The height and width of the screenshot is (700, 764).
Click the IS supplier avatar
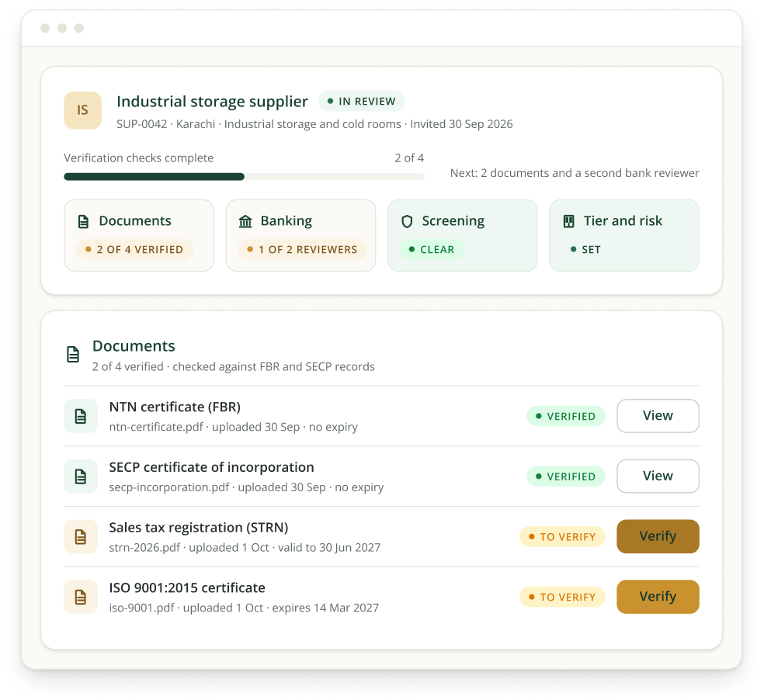(x=82, y=110)
